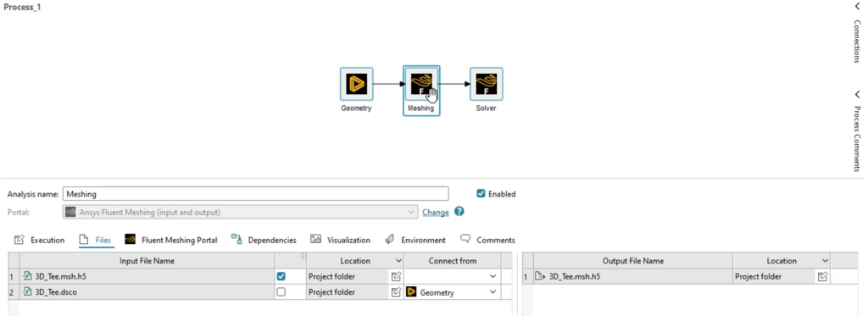868x316 pixels.
Task: Click the Geometry icon in Connect from column
Action: 411,291
